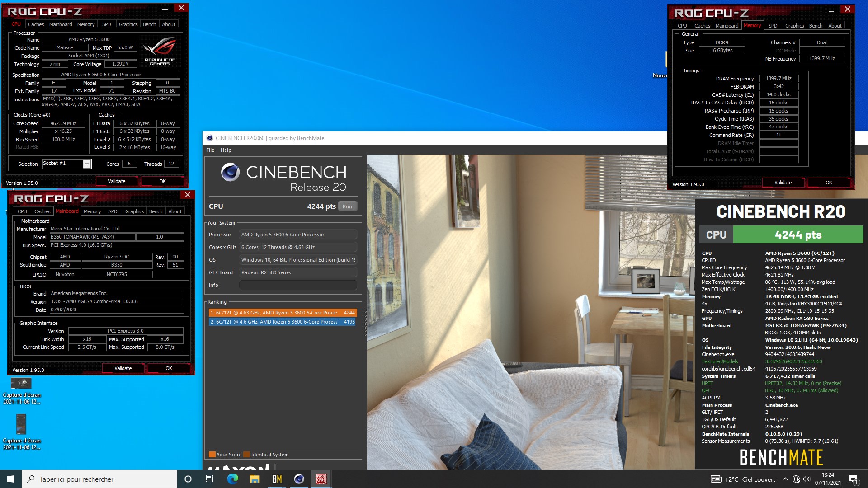Click Validate in Mainboard CPU-Z window

click(x=123, y=368)
